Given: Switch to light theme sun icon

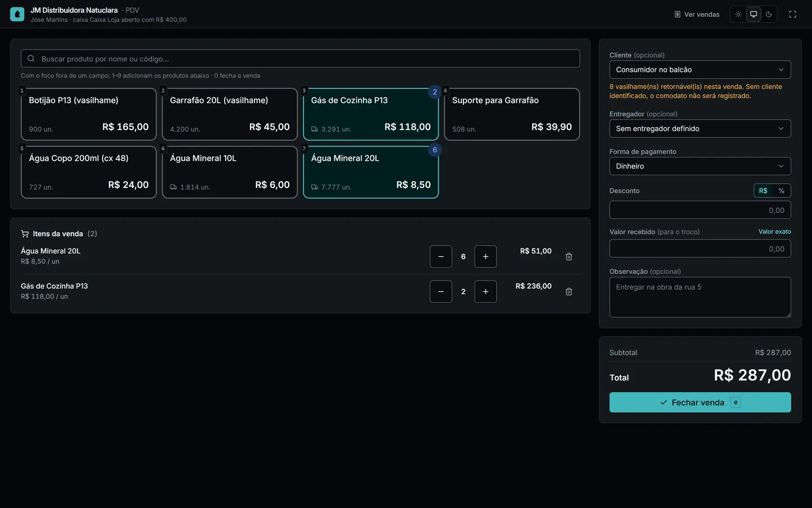Looking at the screenshot, I should tap(738, 14).
